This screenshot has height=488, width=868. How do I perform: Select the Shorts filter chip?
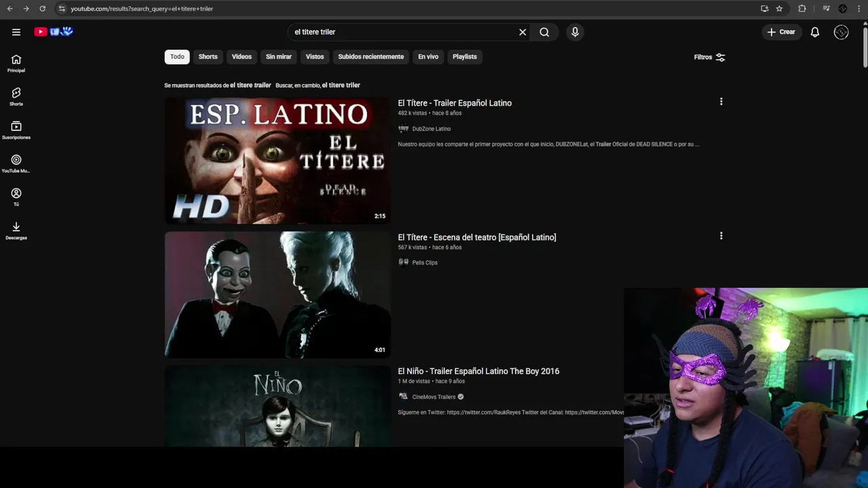click(x=208, y=57)
